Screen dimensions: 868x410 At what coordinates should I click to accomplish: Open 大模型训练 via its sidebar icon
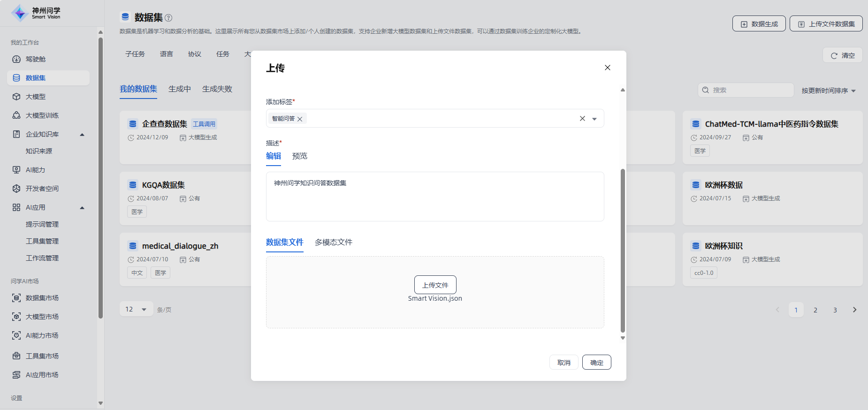coord(16,115)
